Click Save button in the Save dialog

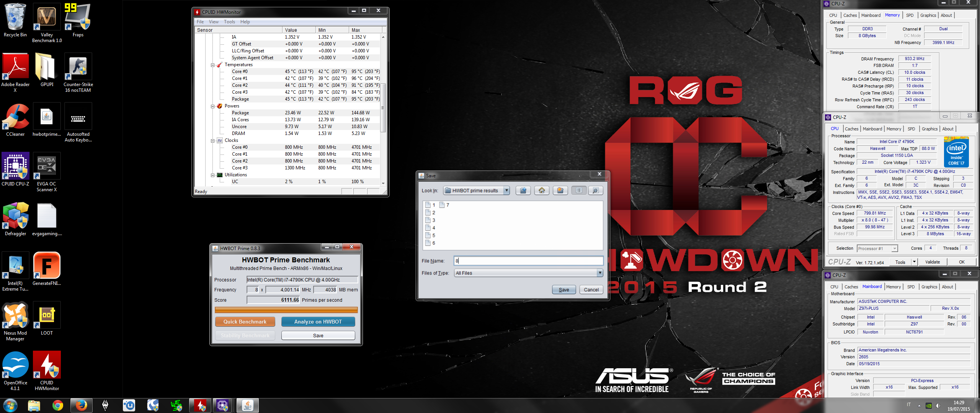(x=563, y=289)
